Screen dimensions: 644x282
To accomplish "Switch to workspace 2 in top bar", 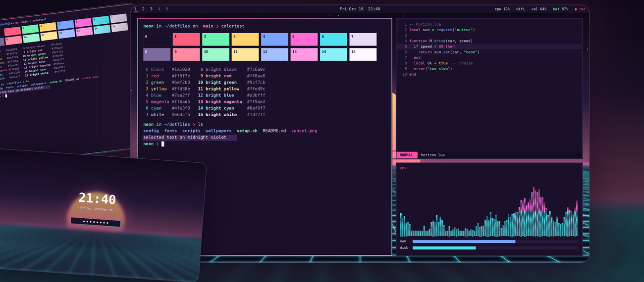I will 144,9.
